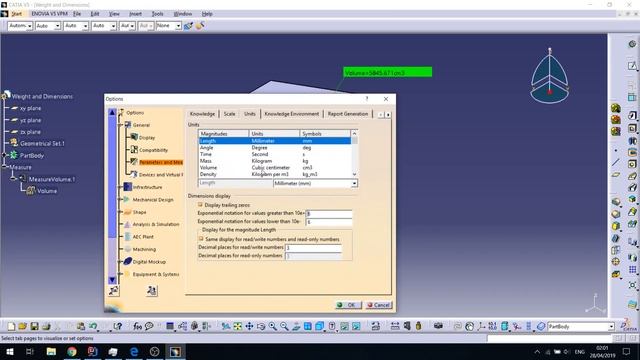
Task: Switch to the Report Generation tab
Action: [x=348, y=114]
